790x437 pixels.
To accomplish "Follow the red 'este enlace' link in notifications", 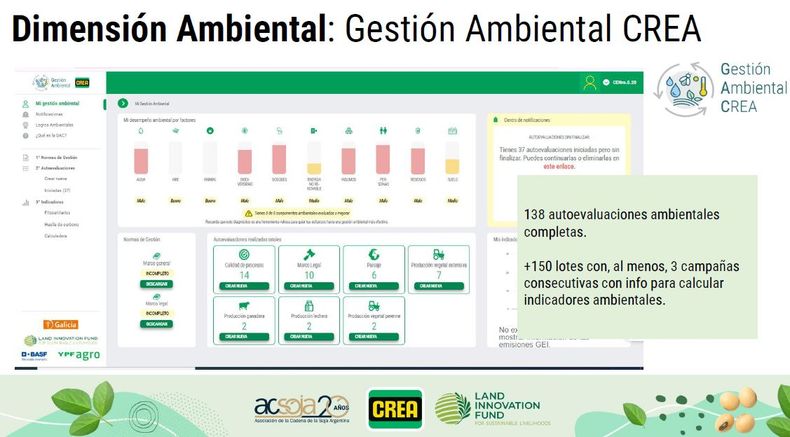I will click(559, 166).
